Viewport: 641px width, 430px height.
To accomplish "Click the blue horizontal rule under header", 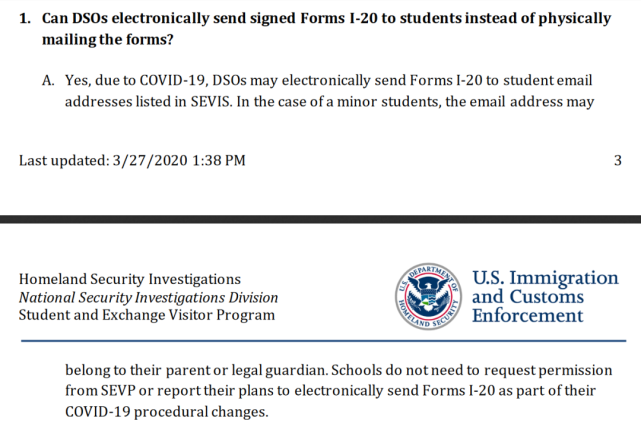I will click(x=320, y=342).
